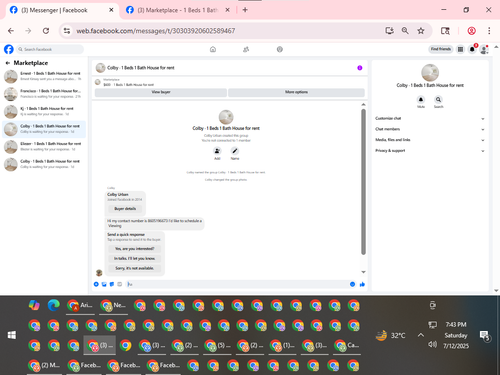Open Ernest conversation in Marketplace list

(44, 76)
